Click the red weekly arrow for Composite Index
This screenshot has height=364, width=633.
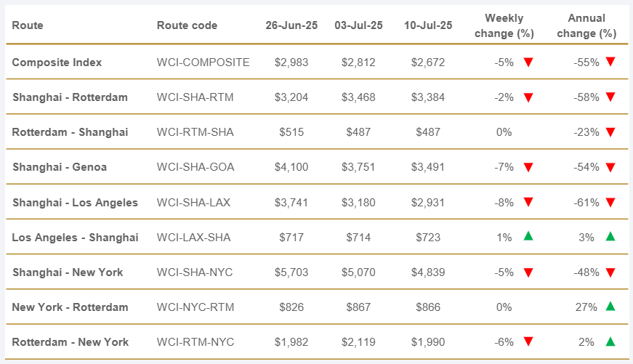pyautogui.click(x=528, y=62)
